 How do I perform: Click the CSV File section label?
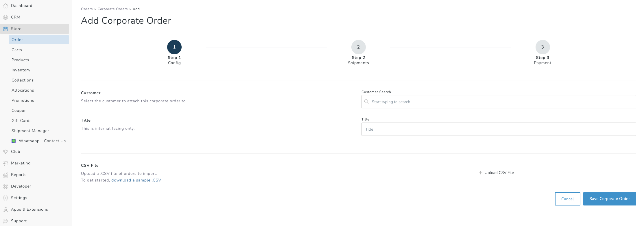(x=90, y=165)
